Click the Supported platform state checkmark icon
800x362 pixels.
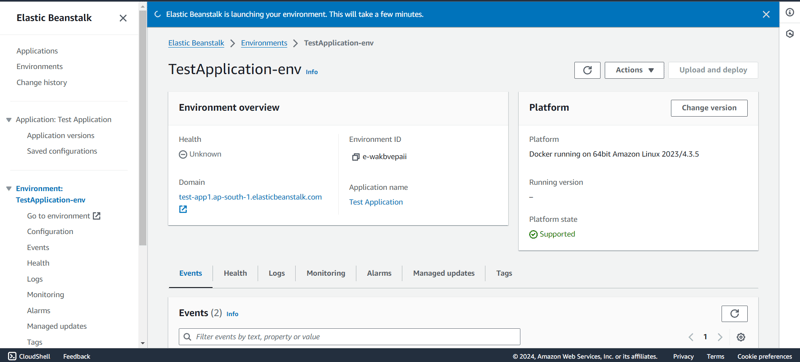(x=533, y=235)
